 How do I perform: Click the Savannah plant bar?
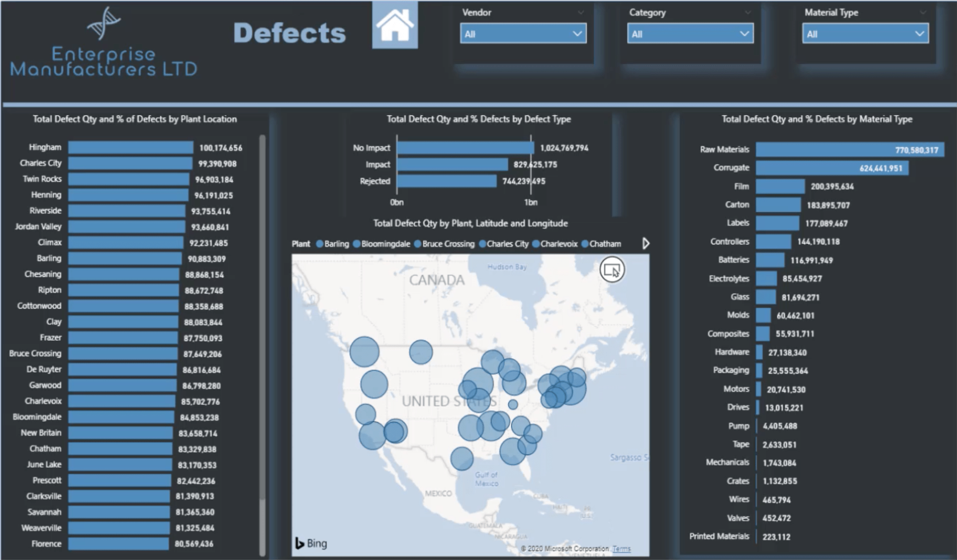pyautogui.click(x=119, y=512)
